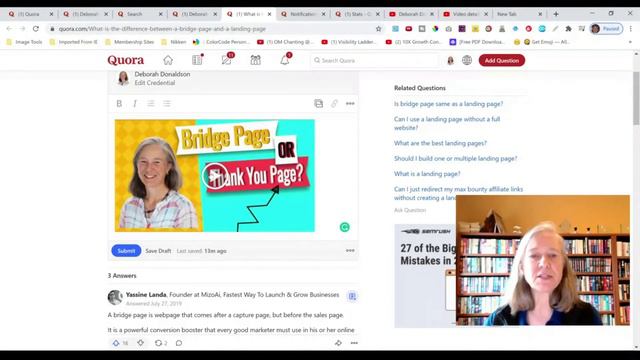Open the Chrome profile 'Paused' button

point(607,29)
